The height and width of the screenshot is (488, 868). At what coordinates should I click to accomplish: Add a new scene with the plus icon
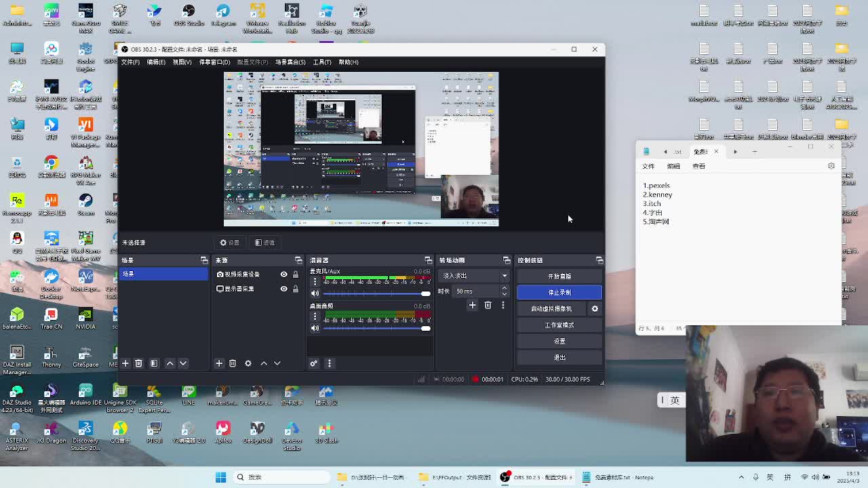point(125,363)
